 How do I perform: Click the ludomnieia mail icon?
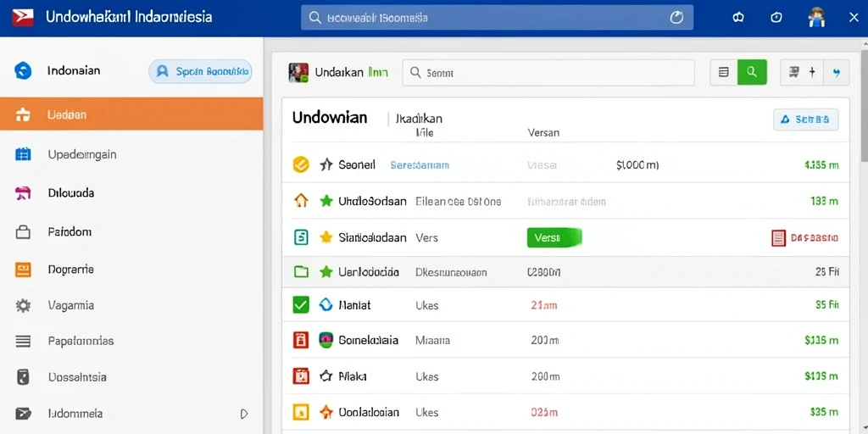[x=23, y=414]
